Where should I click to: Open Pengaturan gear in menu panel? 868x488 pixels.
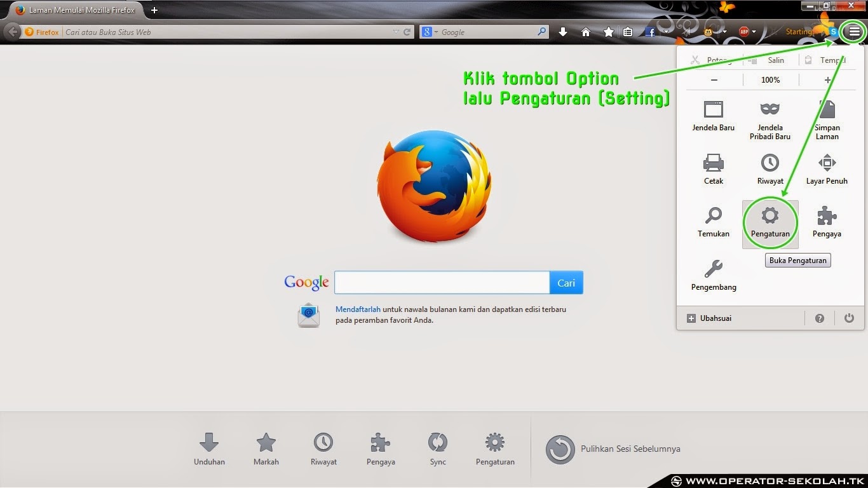770,224
